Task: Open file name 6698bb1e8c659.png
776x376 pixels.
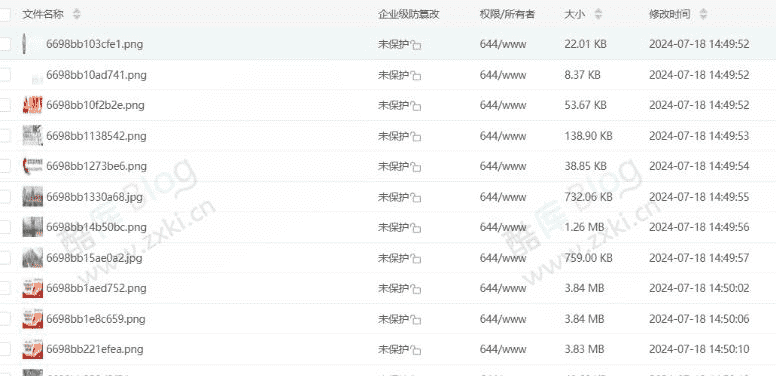Action: [x=96, y=319]
